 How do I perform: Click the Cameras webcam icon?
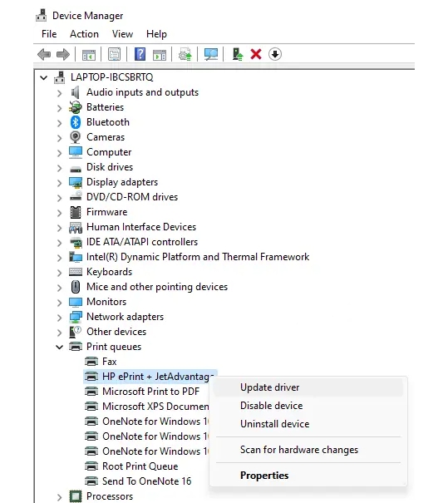pos(76,137)
